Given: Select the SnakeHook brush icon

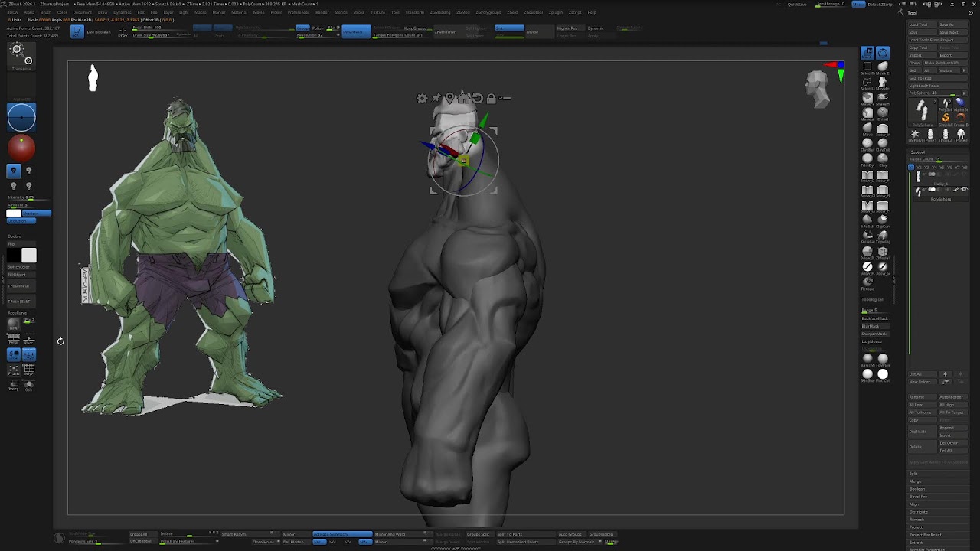Looking at the screenshot, I should point(883,97).
